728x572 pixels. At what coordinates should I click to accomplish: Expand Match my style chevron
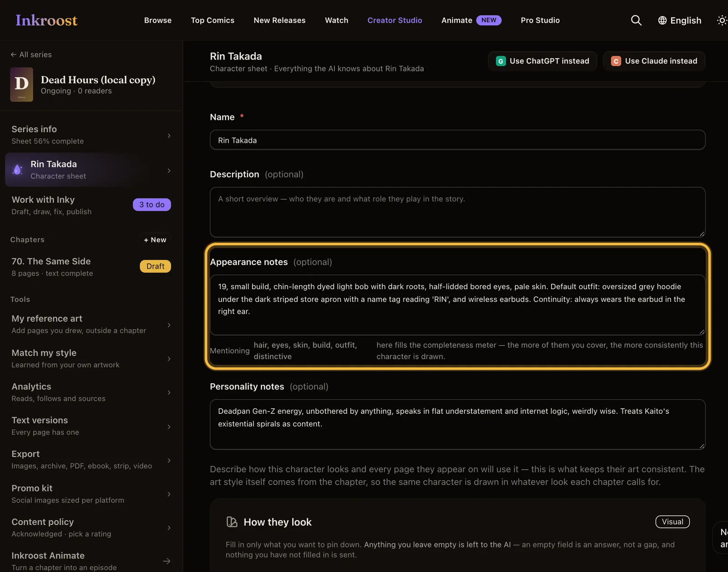coord(169,359)
